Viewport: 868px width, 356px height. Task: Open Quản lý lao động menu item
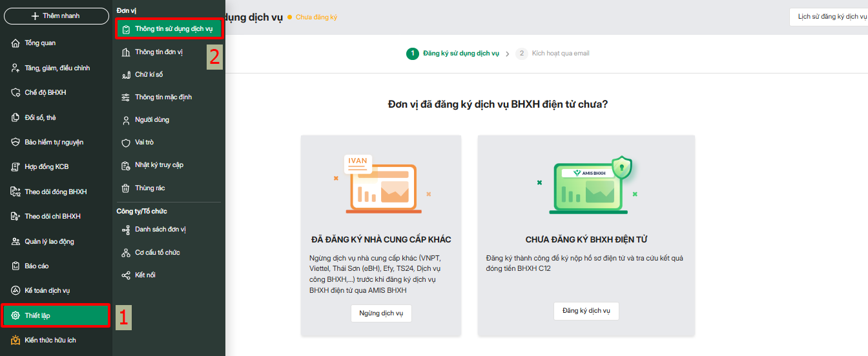[x=56, y=241]
